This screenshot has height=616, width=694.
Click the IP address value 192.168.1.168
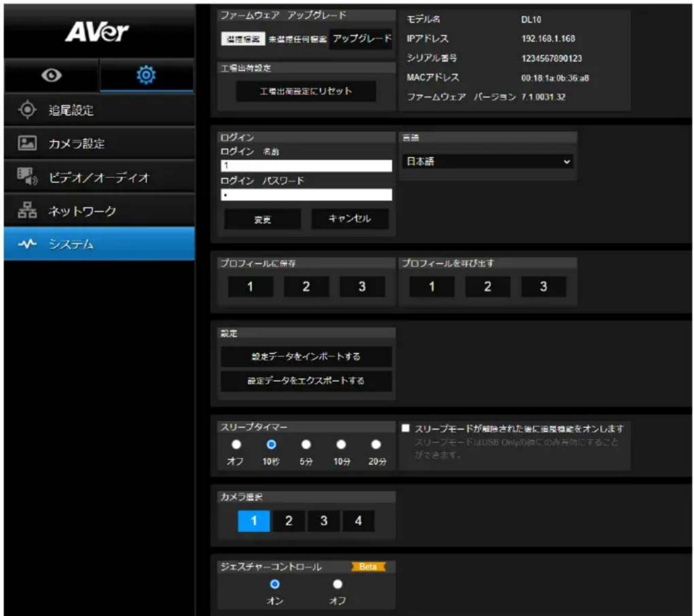[x=548, y=39]
